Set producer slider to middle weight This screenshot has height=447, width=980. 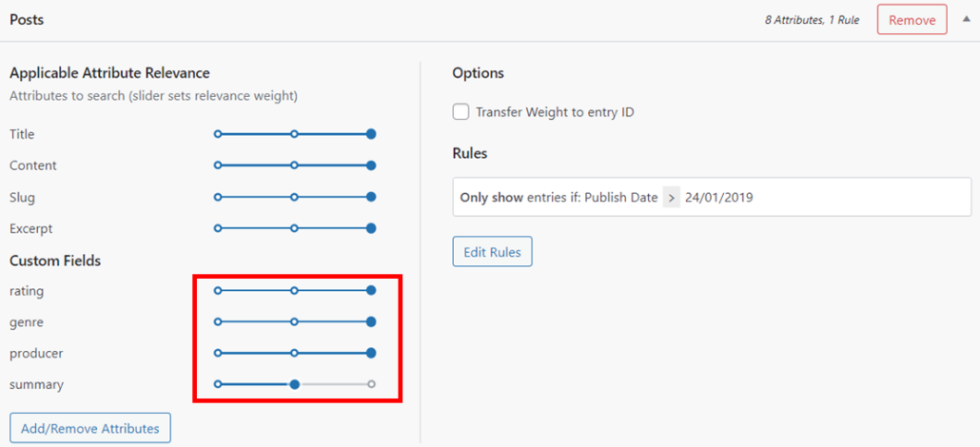pyautogui.click(x=294, y=353)
